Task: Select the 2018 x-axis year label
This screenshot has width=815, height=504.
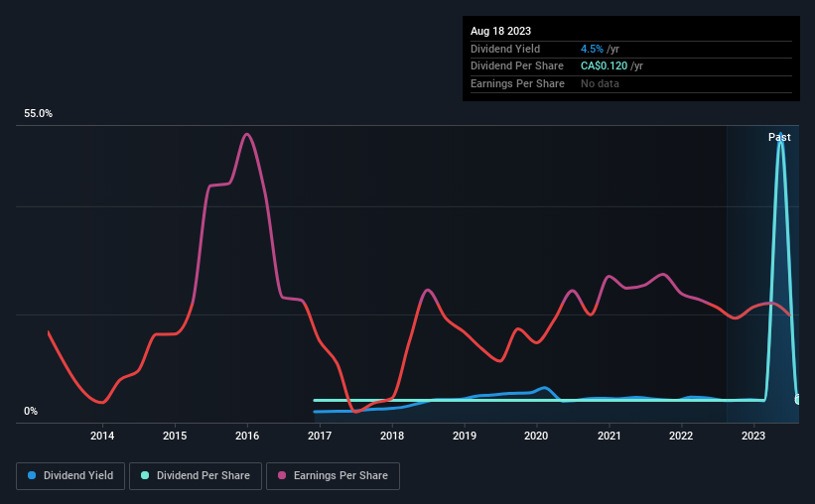Action: (x=392, y=436)
